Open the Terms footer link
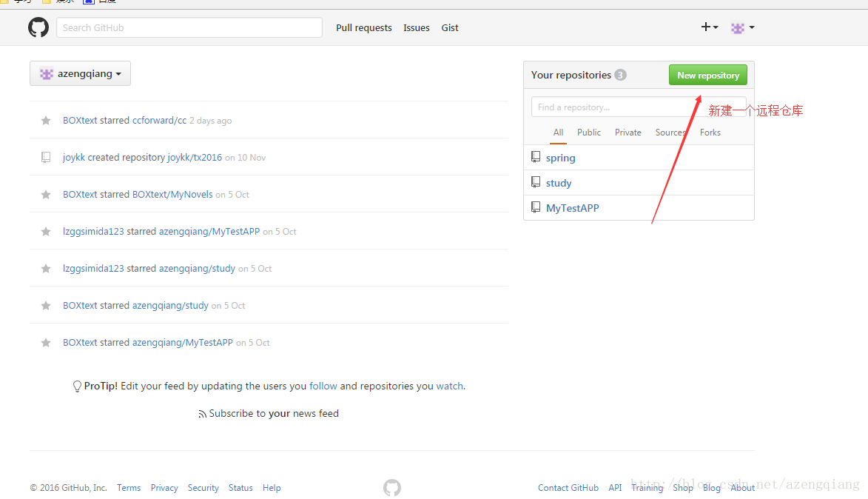 tap(129, 488)
